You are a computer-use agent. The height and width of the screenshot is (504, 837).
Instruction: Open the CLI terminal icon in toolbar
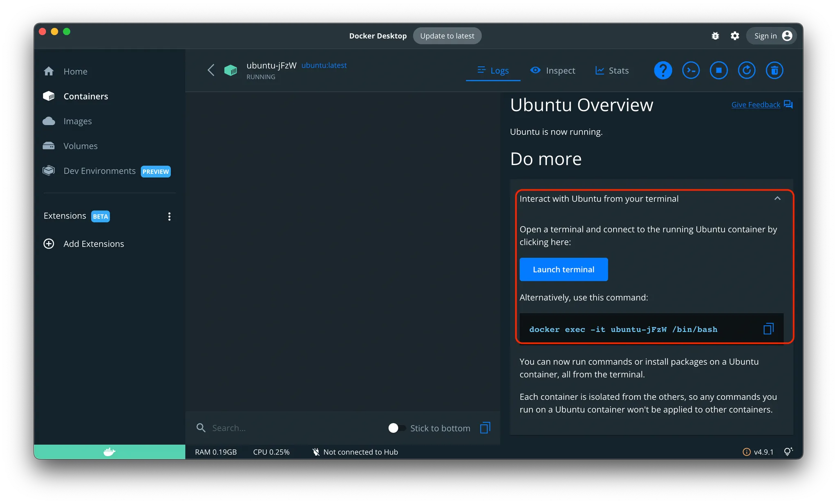coord(691,70)
